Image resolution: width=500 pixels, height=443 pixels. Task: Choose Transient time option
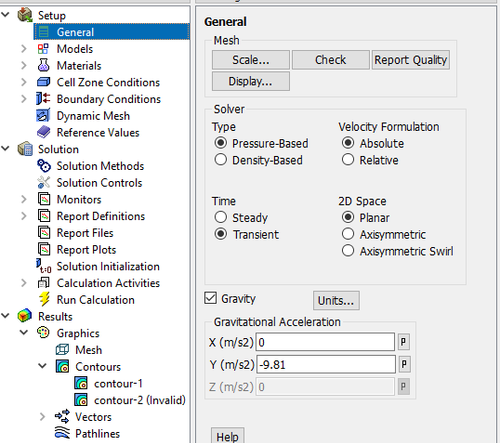coord(221,234)
